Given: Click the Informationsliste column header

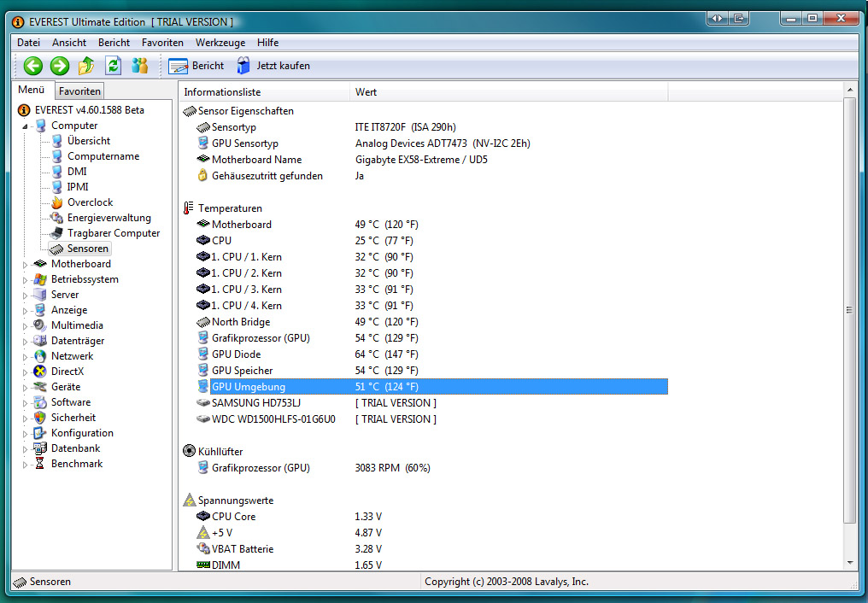Looking at the screenshot, I should [x=265, y=92].
